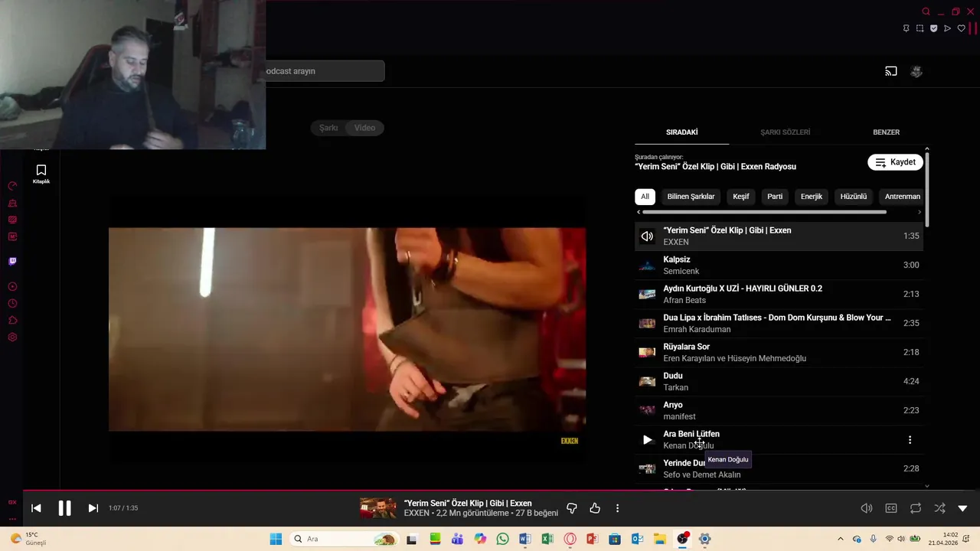Open the sidebar player play-circle icon
Image resolution: width=980 pixels, height=551 pixels.
[x=12, y=287]
